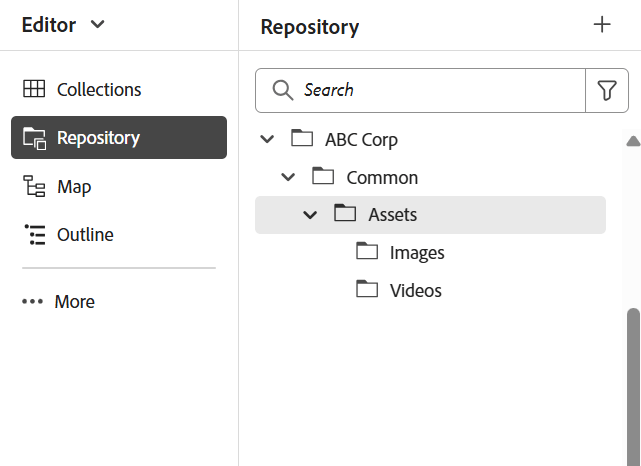Collapse the ABC Corp folder chevron

(x=267, y=139)
